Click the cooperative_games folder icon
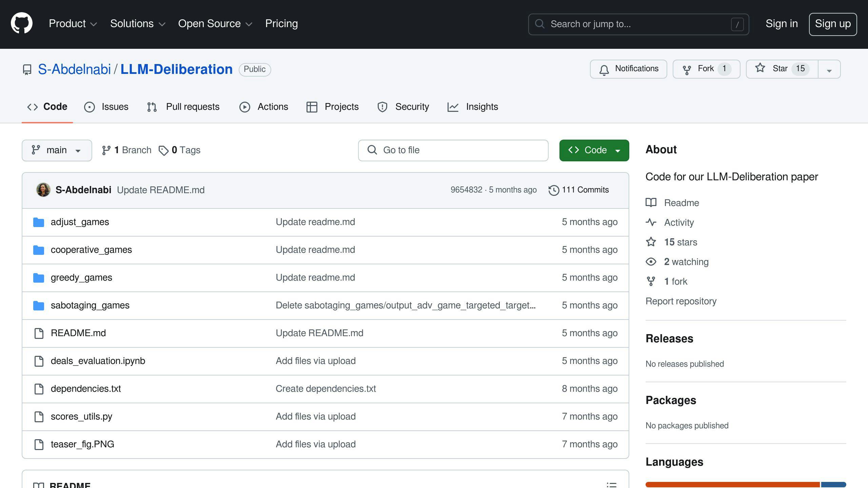The height and width of the screenshot is (488, 868). click(x=39, y=250)
